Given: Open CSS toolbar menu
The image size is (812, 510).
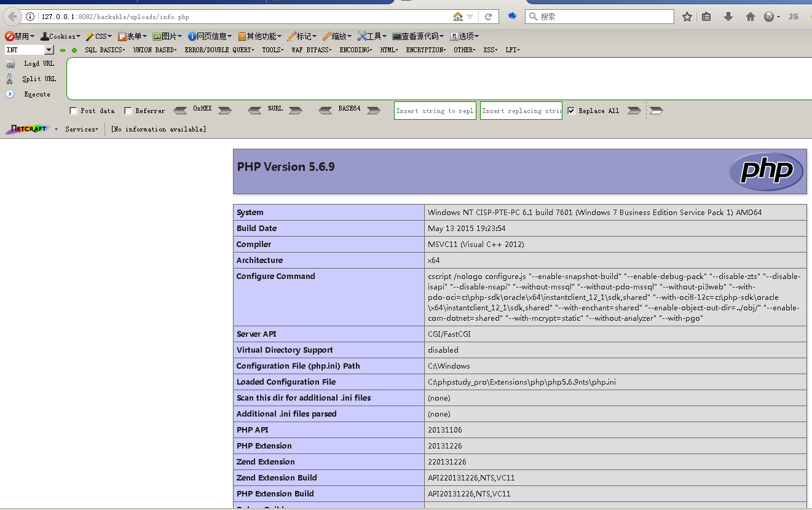Looking at the screenshot, I should tap(99, 36).
